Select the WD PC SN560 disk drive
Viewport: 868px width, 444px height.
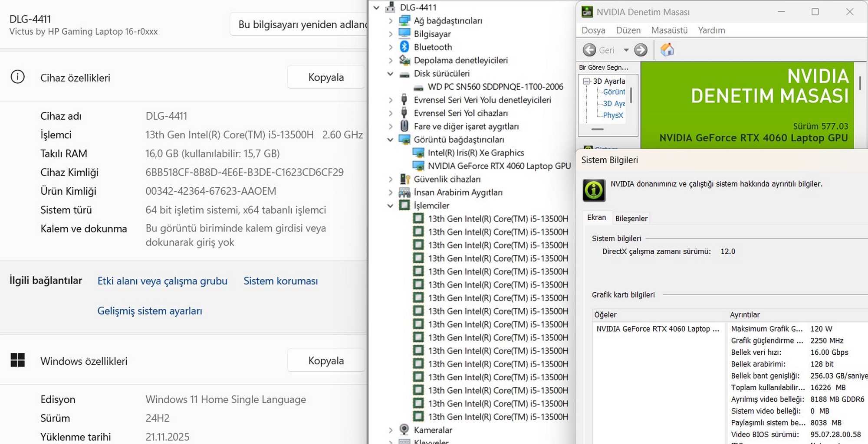pos(495,87)
